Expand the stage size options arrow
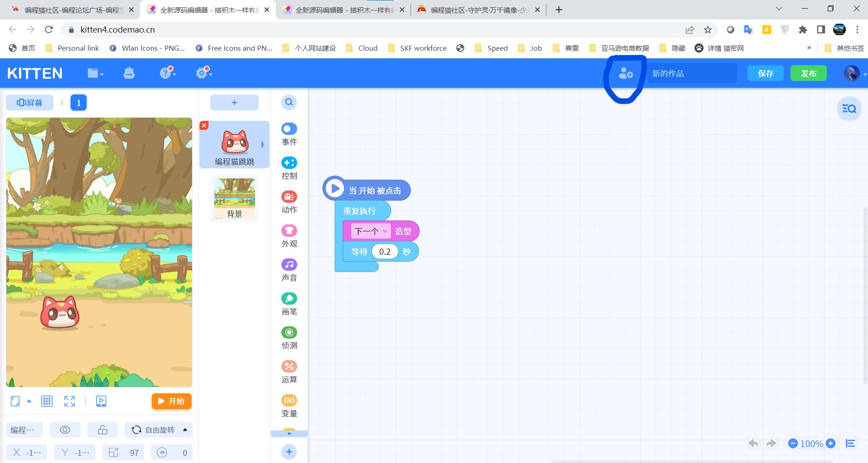The image size is (868, 463). point(29,401)
